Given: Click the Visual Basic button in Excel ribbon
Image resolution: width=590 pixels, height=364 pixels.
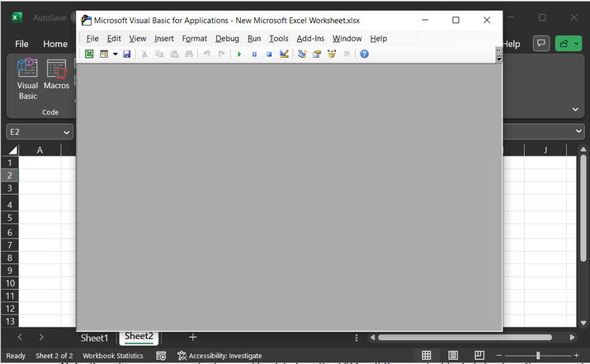Looking at the screenshot, I should 28,79.
